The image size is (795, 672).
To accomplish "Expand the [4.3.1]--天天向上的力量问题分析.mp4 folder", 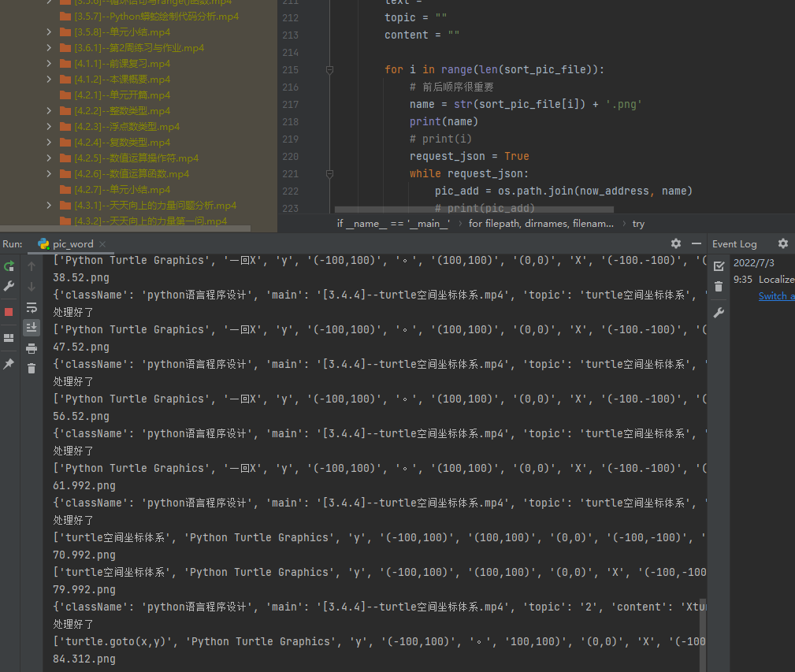I will 49,206.
